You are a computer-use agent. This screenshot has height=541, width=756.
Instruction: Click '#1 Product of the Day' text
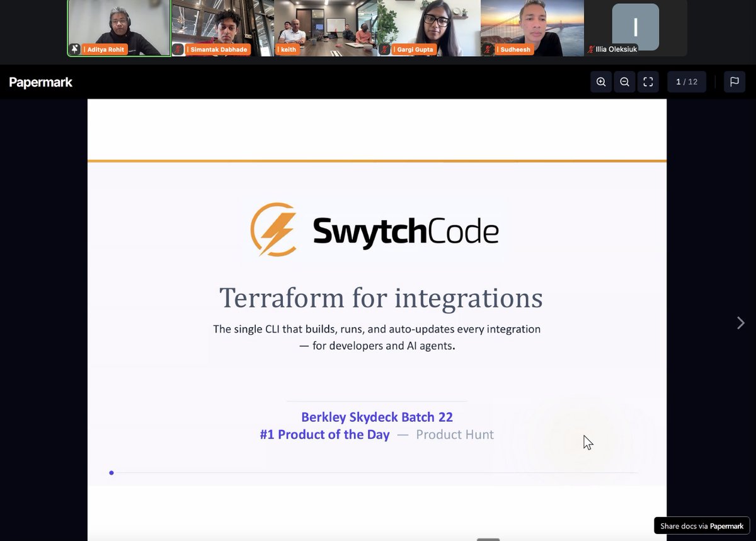(324, 434)
